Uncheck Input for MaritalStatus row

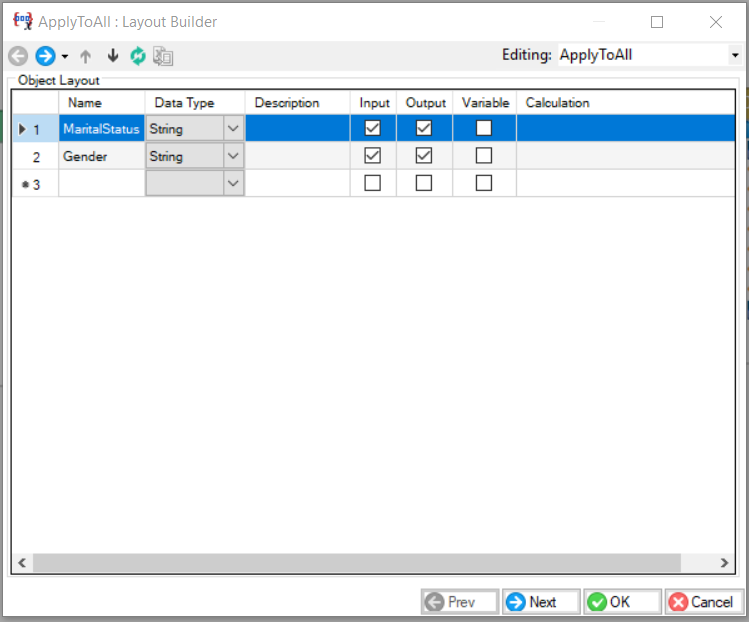tap(373, 128)
